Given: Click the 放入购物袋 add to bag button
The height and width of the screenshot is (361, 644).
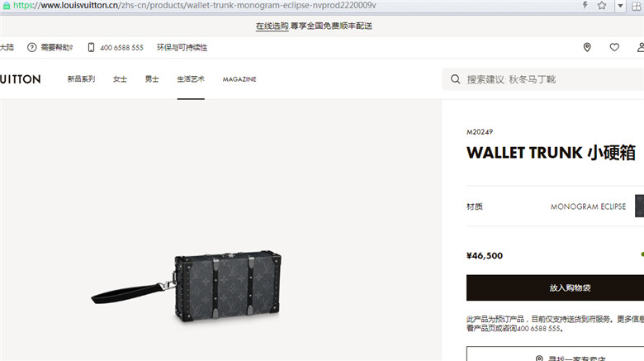Looking at the screenshot, I should (x=556, y=287).
